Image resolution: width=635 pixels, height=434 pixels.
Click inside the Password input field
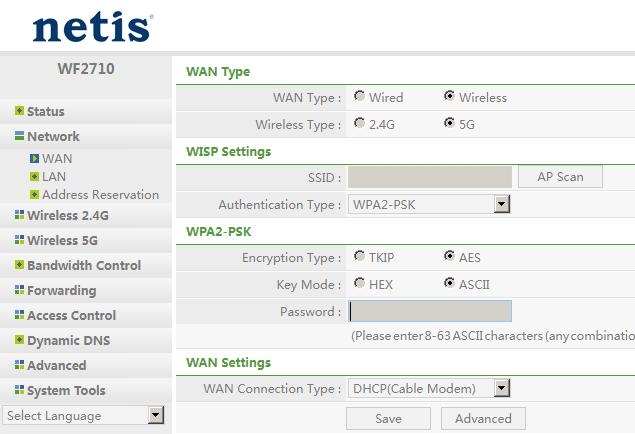[430, 311]
